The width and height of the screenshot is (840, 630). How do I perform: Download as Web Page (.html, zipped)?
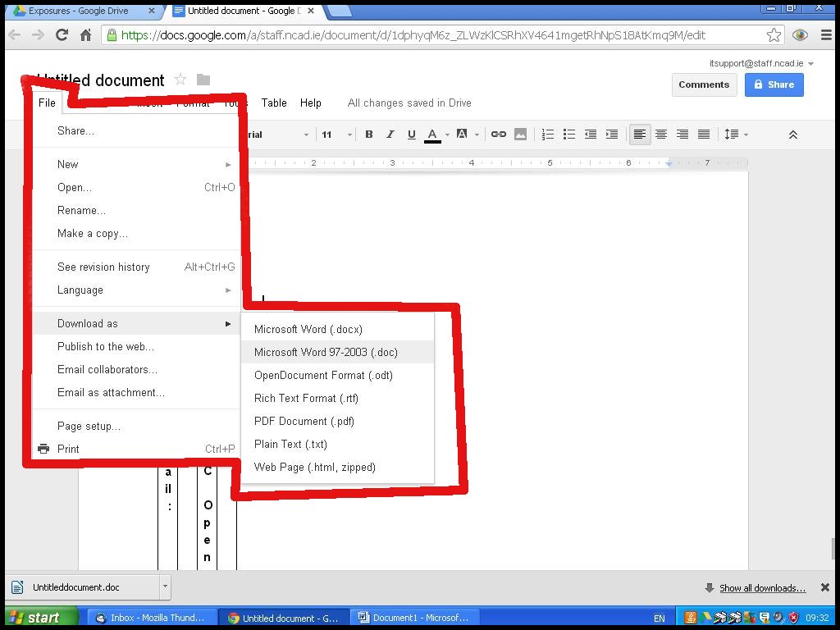coord(337,468)
